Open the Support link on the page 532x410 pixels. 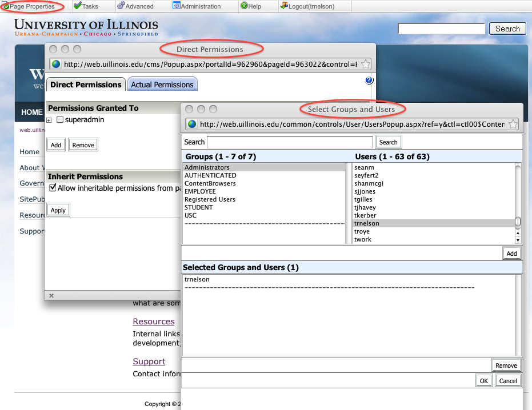[149, 361]
